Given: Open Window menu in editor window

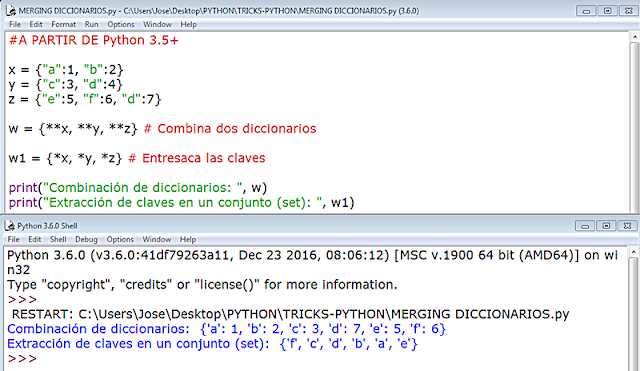Looking at the screenshot, I should click(x=158, y=24).
